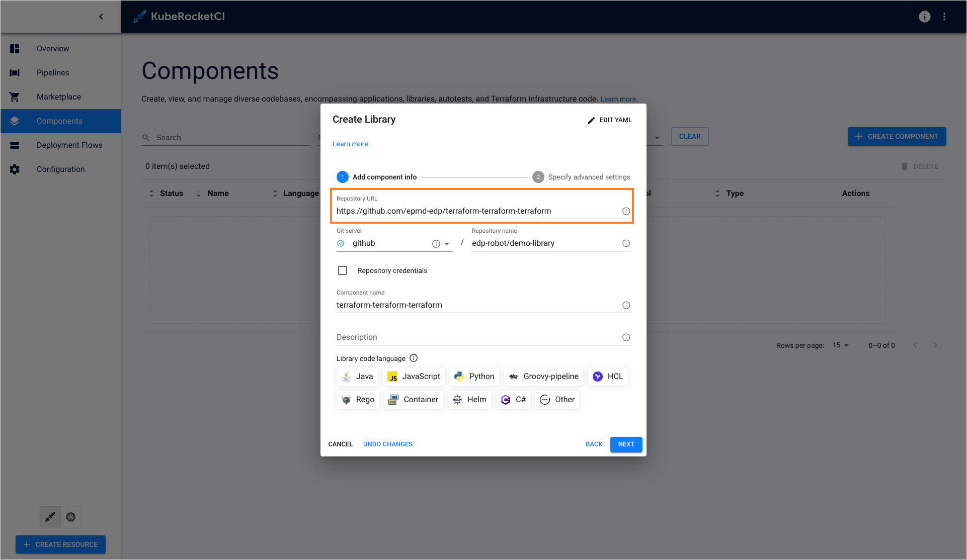
Task: Enable the Repository credentials checkbox
Action: pos(343,270)
